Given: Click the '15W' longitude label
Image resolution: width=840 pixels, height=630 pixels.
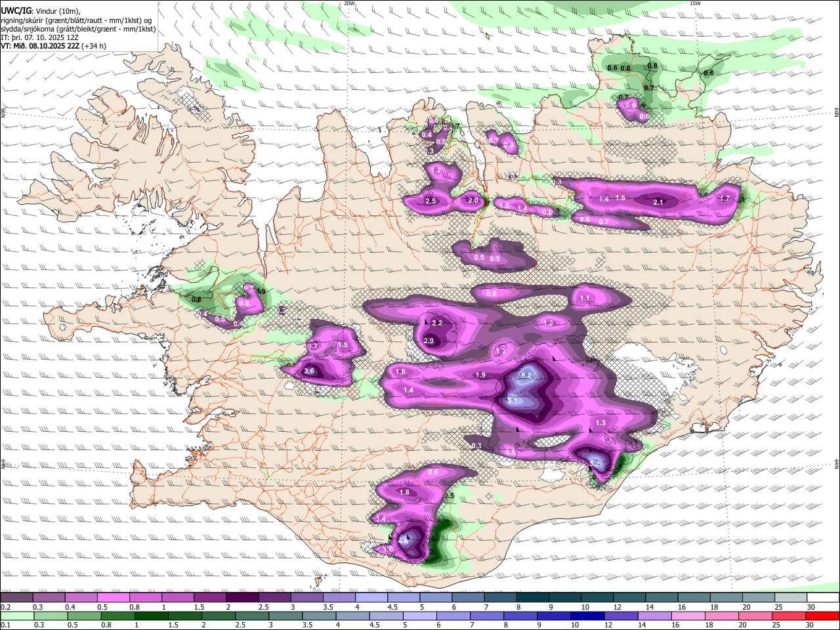Looking at the screenshot, I should 695,3.
